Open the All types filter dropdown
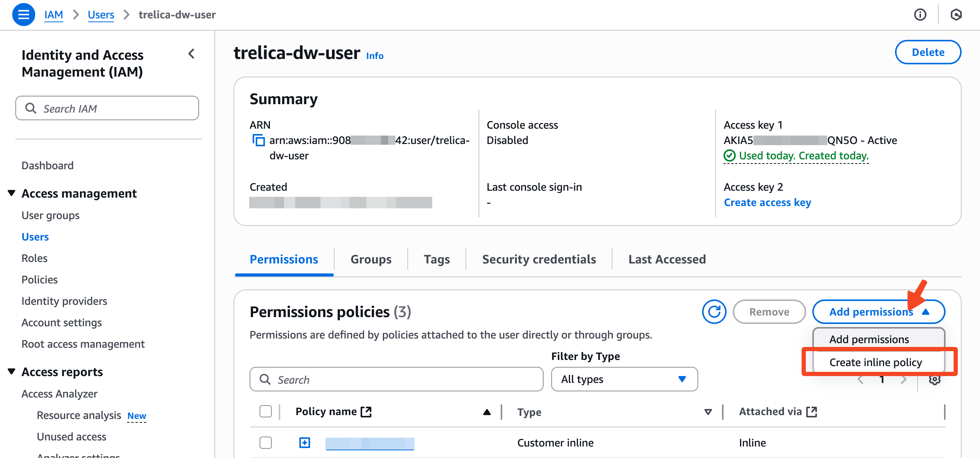Screen dimensions: 980x458 [x=624, y=379]
